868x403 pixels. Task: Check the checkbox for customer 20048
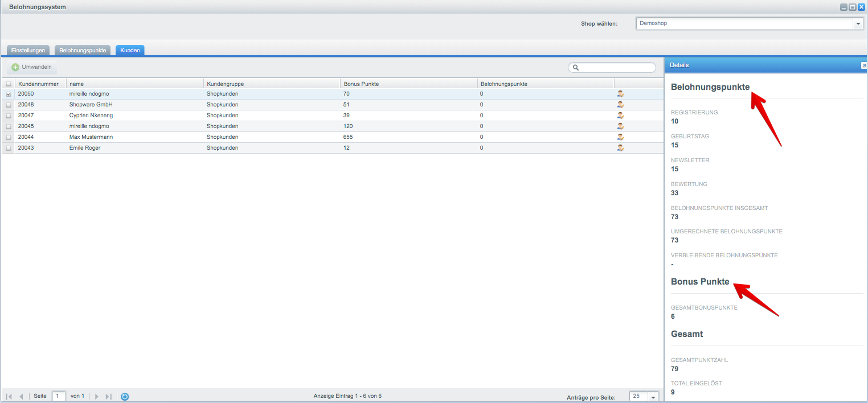pos(9,105)
